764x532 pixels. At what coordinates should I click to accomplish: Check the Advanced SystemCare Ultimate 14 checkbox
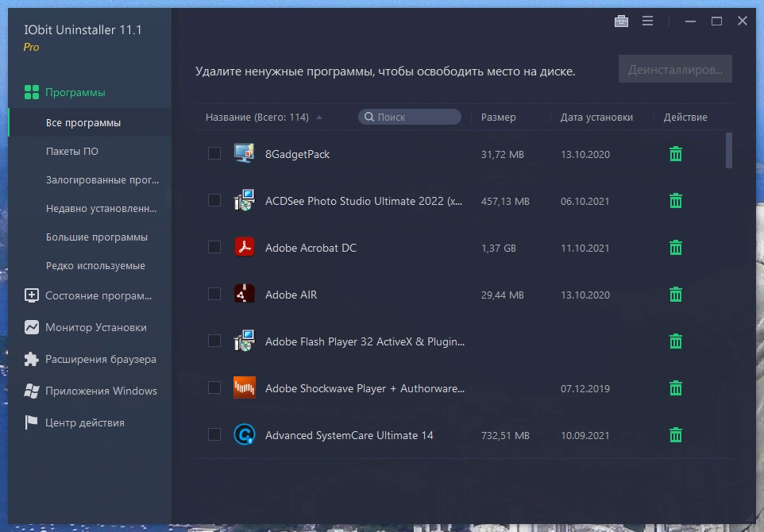[214, 434]
